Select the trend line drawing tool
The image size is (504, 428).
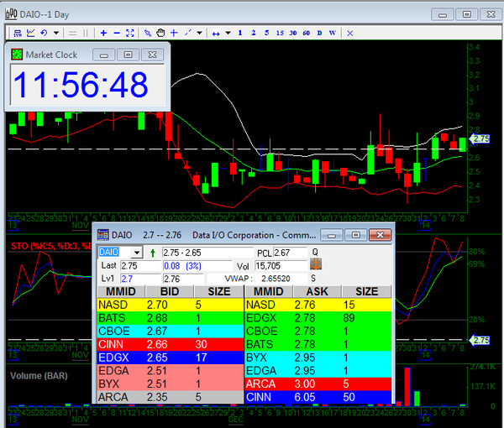click(x=187, y=33)
